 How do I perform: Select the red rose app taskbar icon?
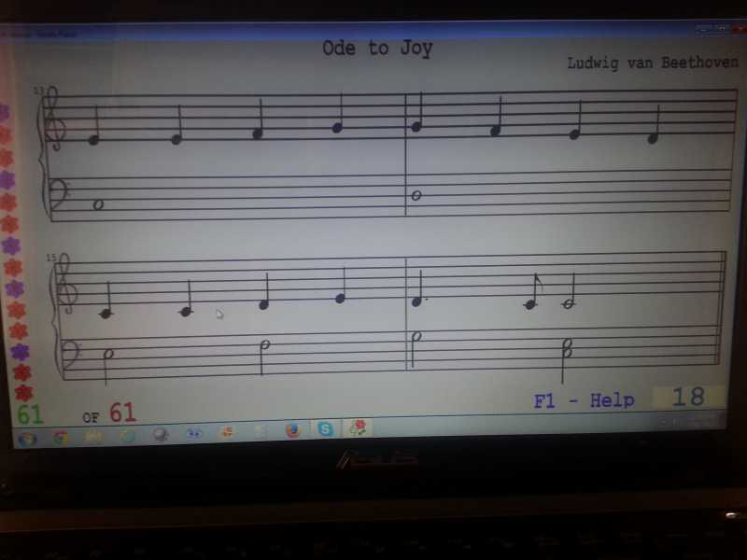[x=358, y=427]
